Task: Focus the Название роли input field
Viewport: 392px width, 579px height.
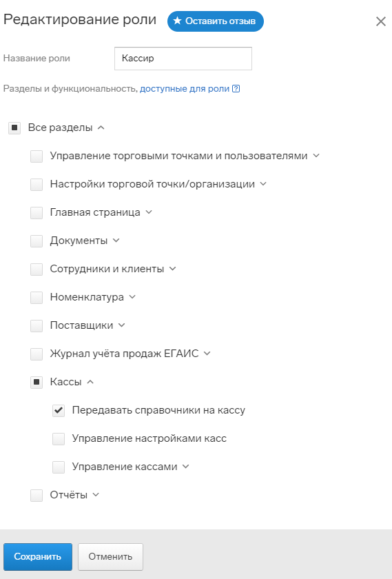Action: [x=183, y=59]
